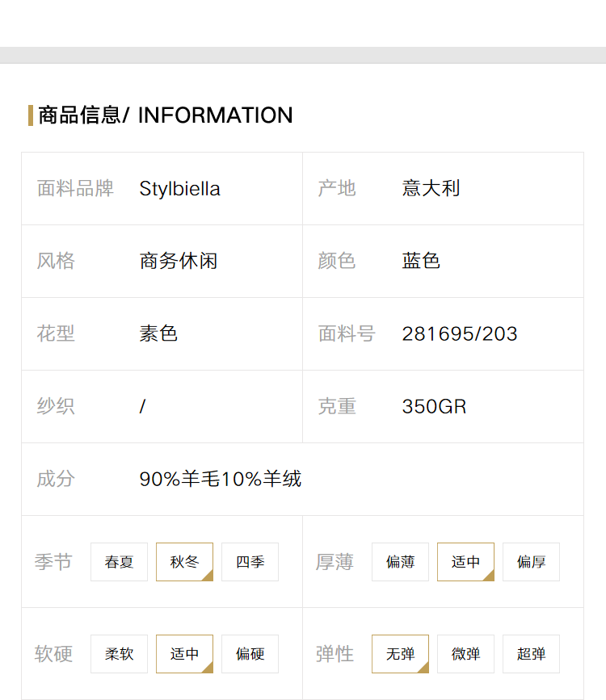This screenshot has width=606, height=700.
Task: Click the 90%羊毛10%羊绒 composition text
Action: (x=221, y=479)
